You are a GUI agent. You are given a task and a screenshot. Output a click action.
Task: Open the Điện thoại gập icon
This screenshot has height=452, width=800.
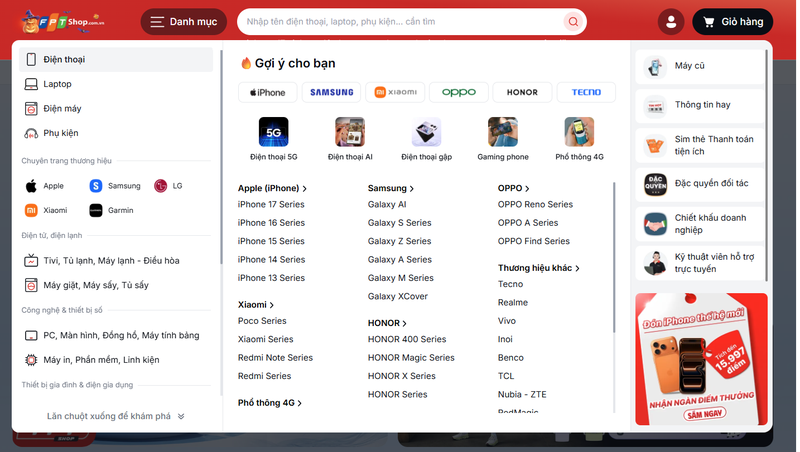coord(427,132)
